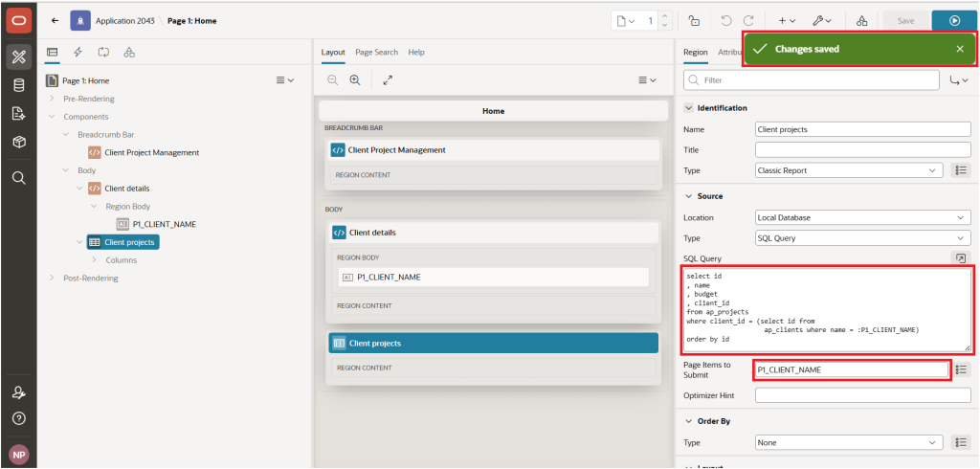Increment the page number stepper
The height and width of the screenshot is (469, 980).
point(664,16)
